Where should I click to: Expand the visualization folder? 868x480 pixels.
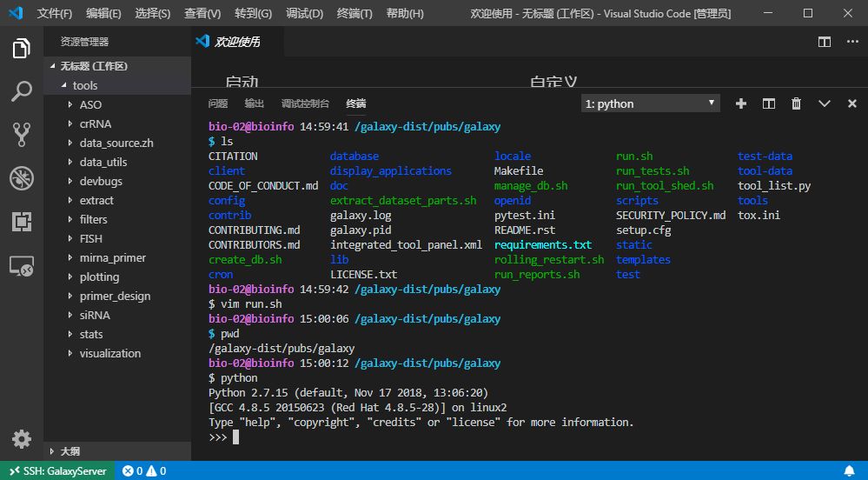point(117,353)
